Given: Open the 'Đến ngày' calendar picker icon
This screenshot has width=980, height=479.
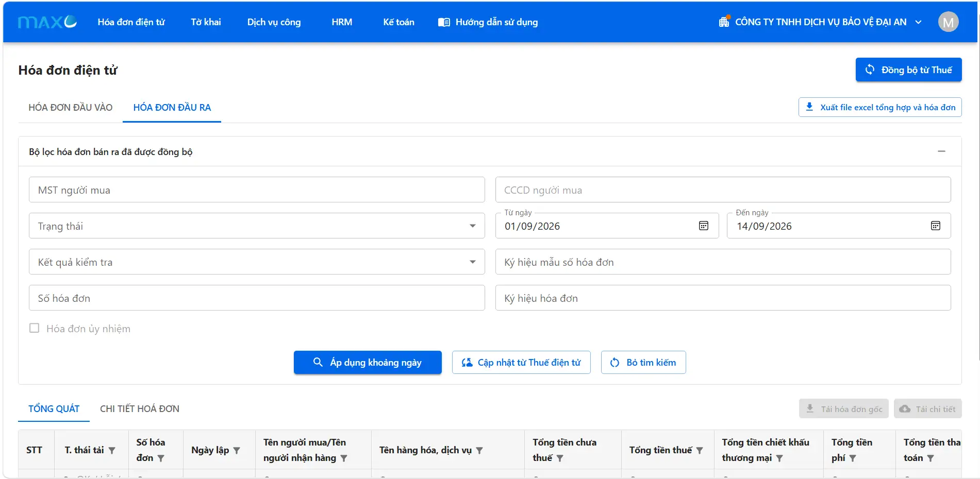Looking at the screenshot, I should pos(935,226).
